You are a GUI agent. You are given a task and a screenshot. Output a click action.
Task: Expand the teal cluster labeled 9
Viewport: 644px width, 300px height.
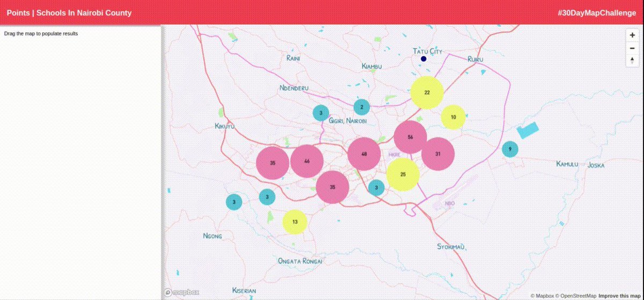click(x=510, y=149)
